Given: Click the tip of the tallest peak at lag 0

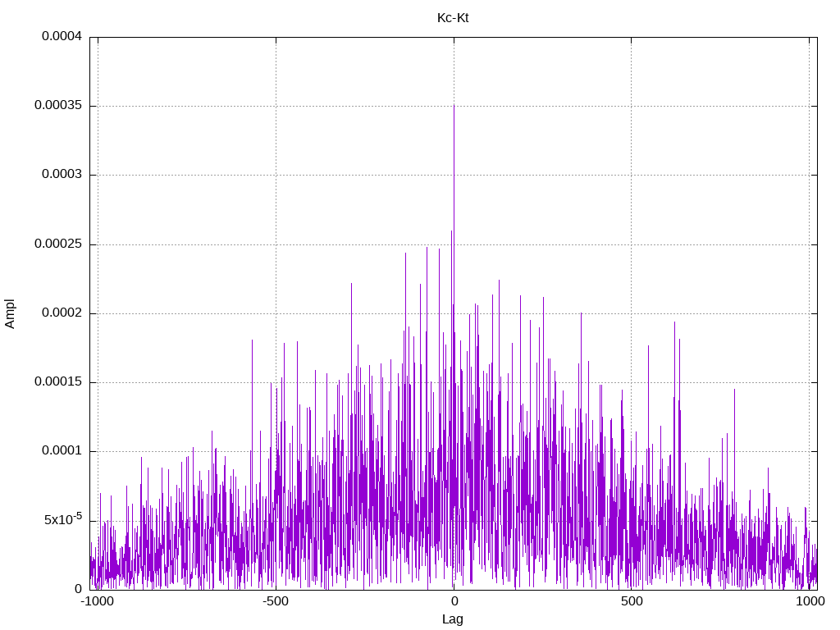Looking at the screenshot, I should point(454,105).
